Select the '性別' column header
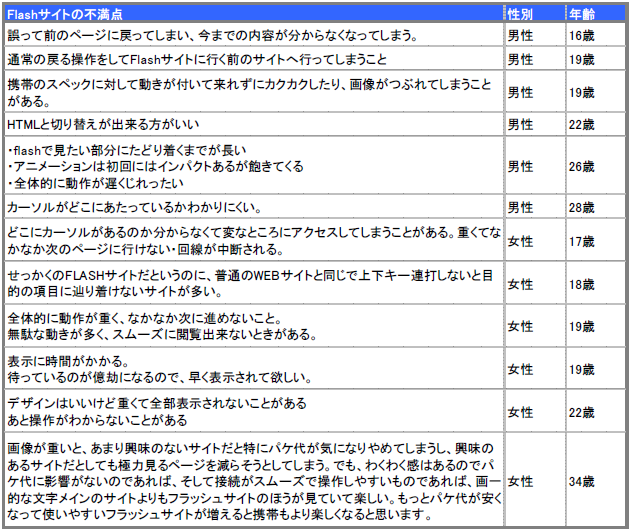 523,14
